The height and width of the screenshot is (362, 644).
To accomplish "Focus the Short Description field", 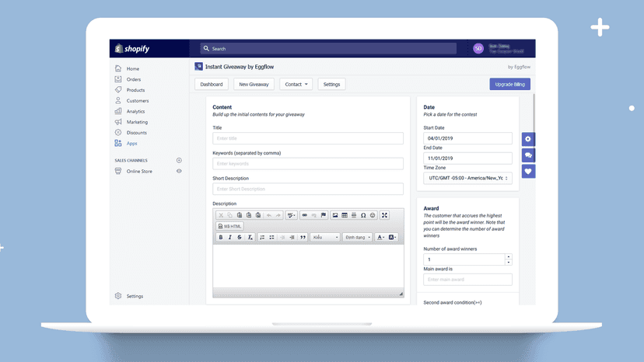I will [308, 189].
